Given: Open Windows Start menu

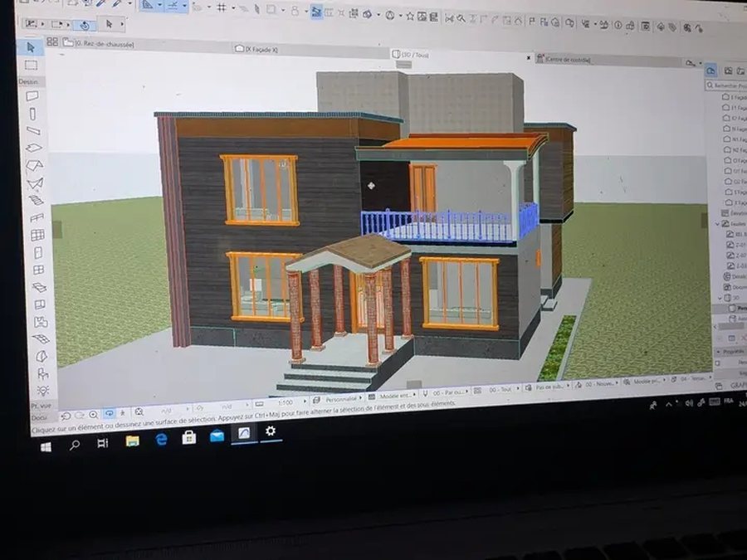Looking at the screenshot, I should [46, 447].
